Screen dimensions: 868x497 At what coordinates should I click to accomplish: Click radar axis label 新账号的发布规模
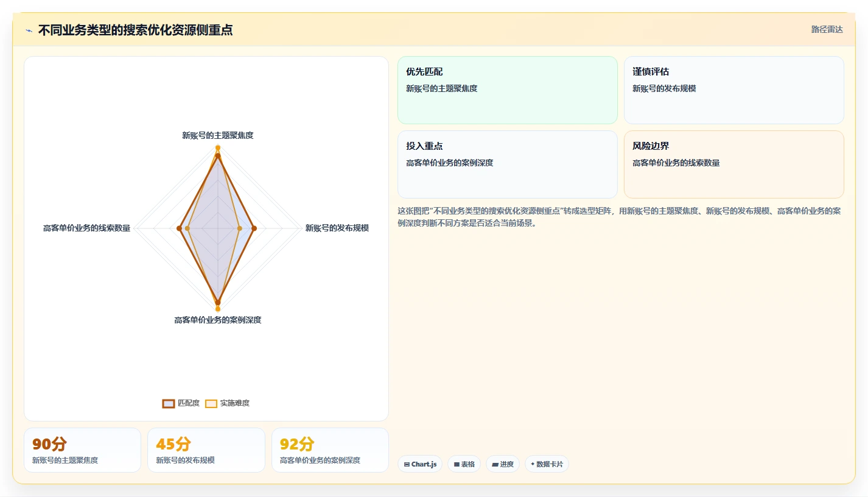point(337,228)
